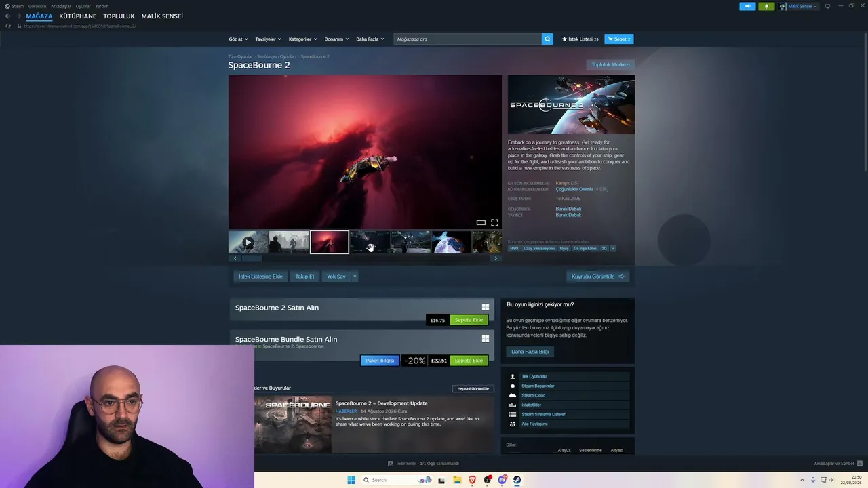Screen dimensions: 868x488
Task: Open the Arkadaşlar menu
Action: tap(61, 6)
